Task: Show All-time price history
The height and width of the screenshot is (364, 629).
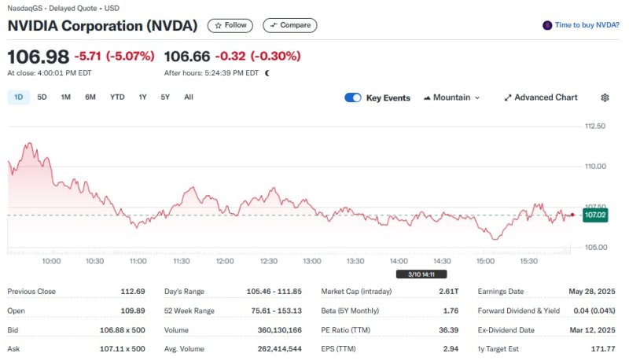Action: 189,97
